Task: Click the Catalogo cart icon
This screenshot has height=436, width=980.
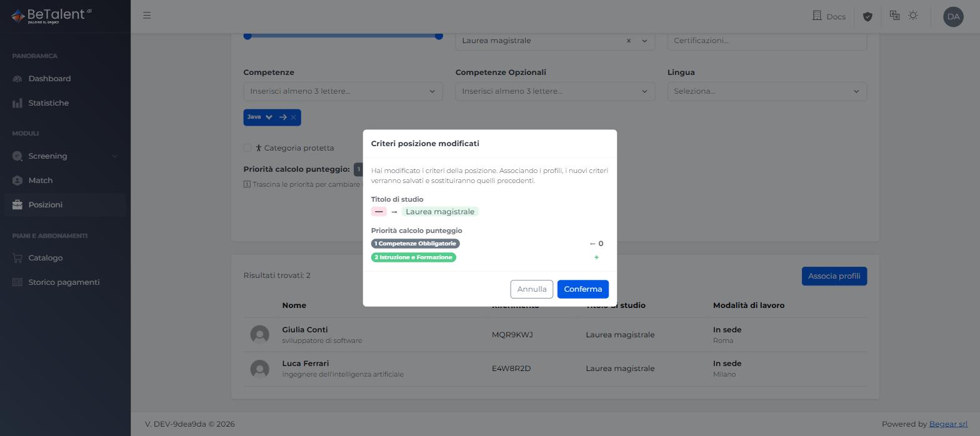Action: pos(17,258)
